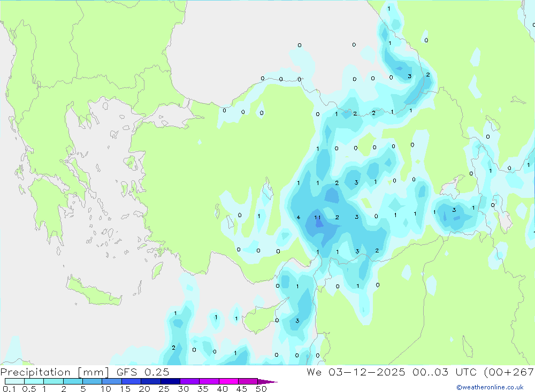
Task: Click the '0.5' legend scale label
Action: coord(29,389)
